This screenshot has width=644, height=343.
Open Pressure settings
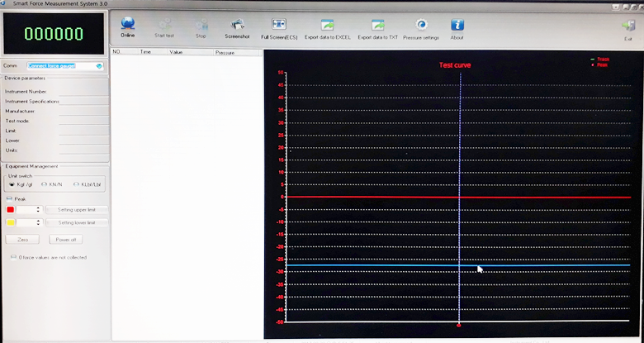(421, 25)
